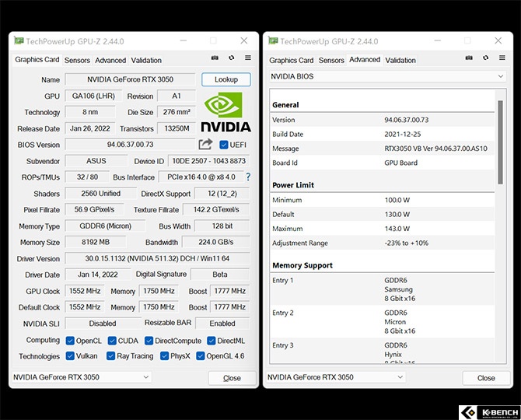Click the Resizable BAR field Enabled
This screenshot has width=521, height=420.
click(x=222, y=324)
